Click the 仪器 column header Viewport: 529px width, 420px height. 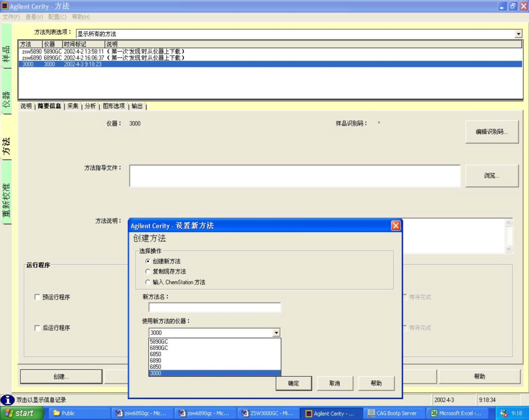pos(53,44)
